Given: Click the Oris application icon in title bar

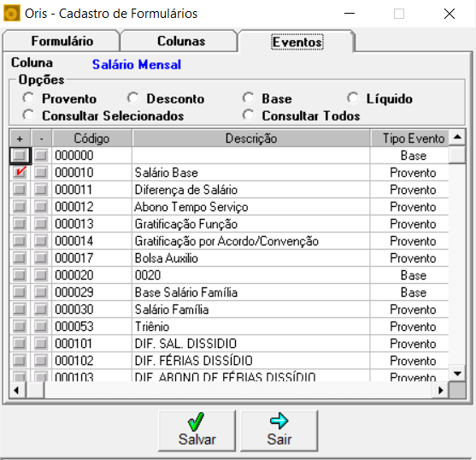Looking at the screenshot, I should tap(12, 14).
